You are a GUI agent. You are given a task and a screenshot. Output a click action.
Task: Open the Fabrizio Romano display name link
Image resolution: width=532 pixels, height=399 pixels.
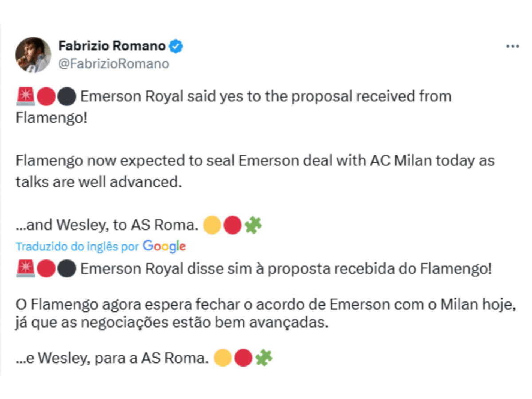point(112,46)
